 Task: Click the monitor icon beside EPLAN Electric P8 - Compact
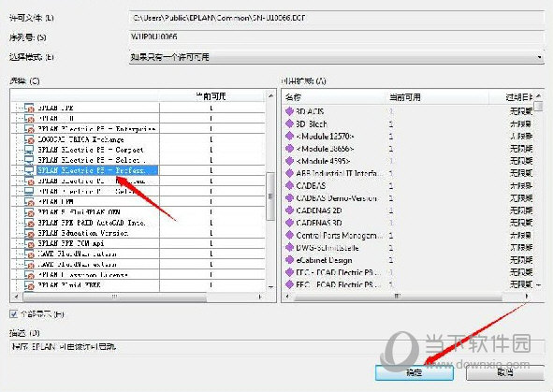[x=29, y=150]
